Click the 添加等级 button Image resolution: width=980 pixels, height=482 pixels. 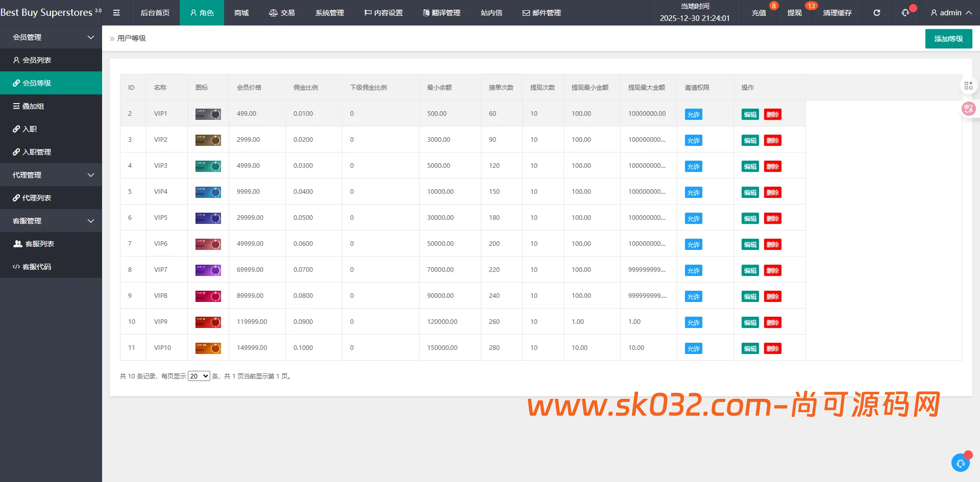click(x=948, y=39)
